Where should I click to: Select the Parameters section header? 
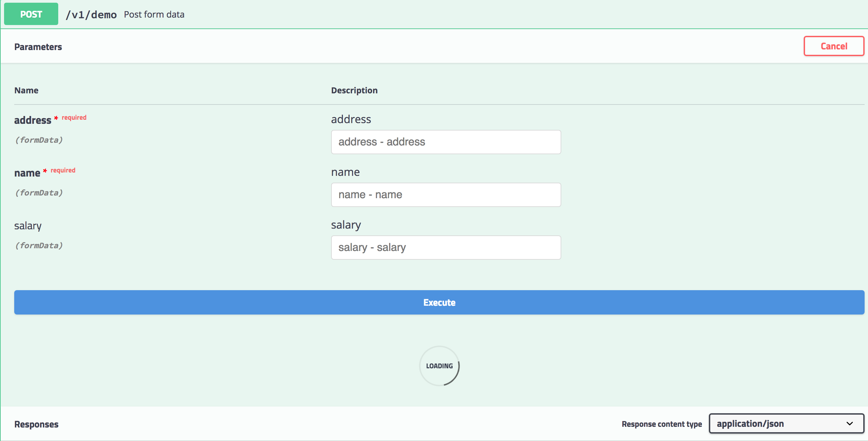click(38, 46)
